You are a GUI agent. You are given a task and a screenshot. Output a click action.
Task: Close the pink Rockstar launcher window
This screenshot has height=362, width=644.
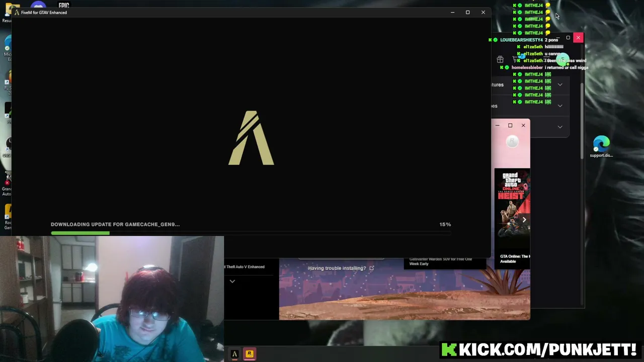click(x=523, y=125)
